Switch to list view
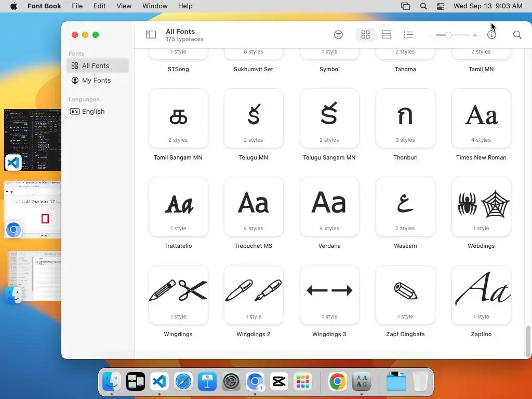 pyautogui.click(x=408, y=35)
